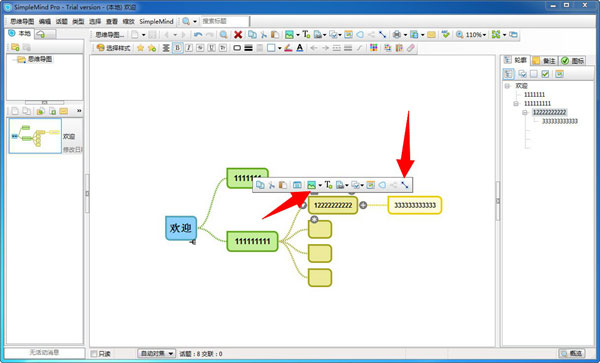
Task: Click the 搜索标题 search input field
Action: pos(225,21)
